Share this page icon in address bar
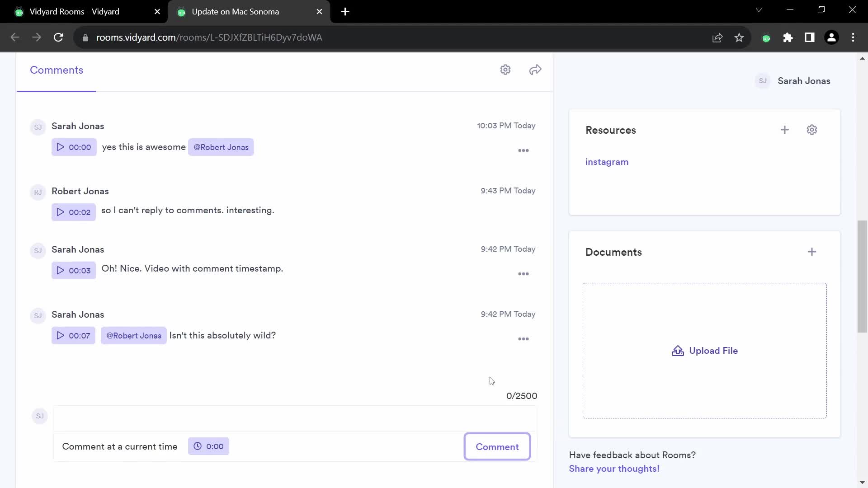This screenshot has height=488, width=868. click(x=717, y=38)
